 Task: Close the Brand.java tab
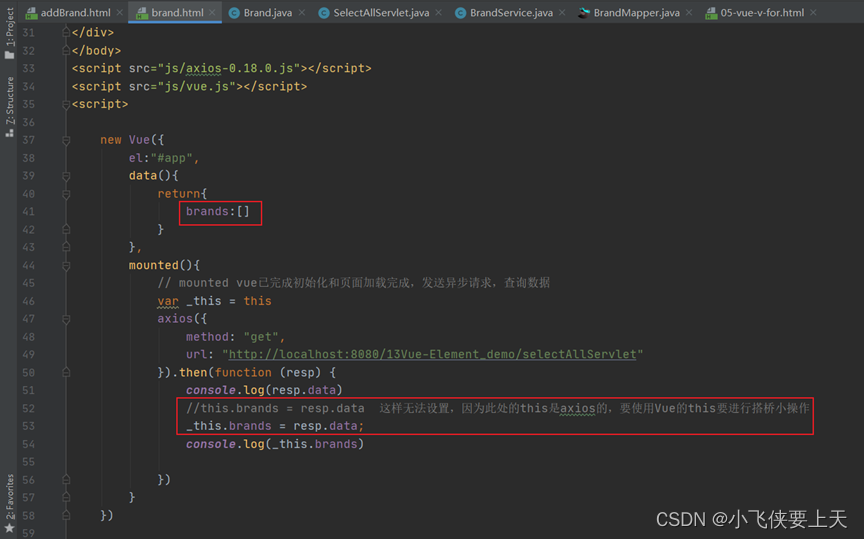coord(301,12)
